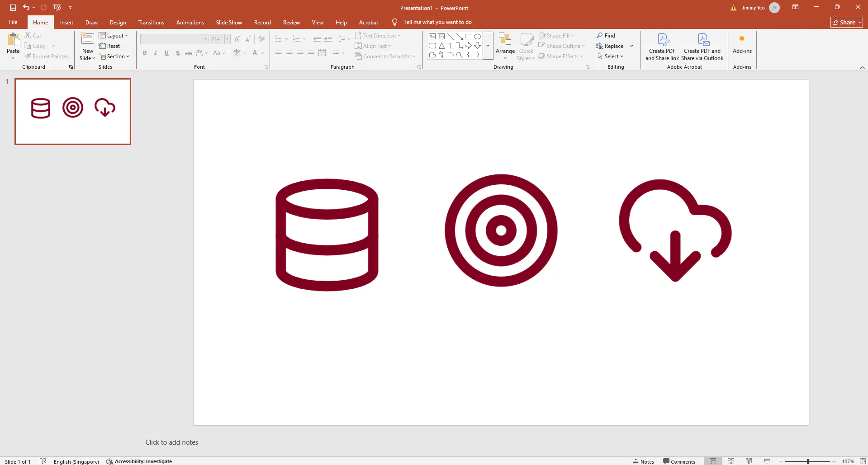Toggle the Notes pane in status bar

[x=644, y=461]
